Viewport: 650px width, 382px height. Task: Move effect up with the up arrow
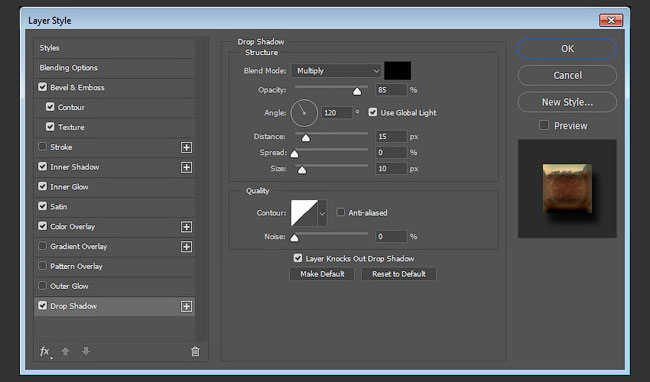pyautogui.click(x=65, y=351)
